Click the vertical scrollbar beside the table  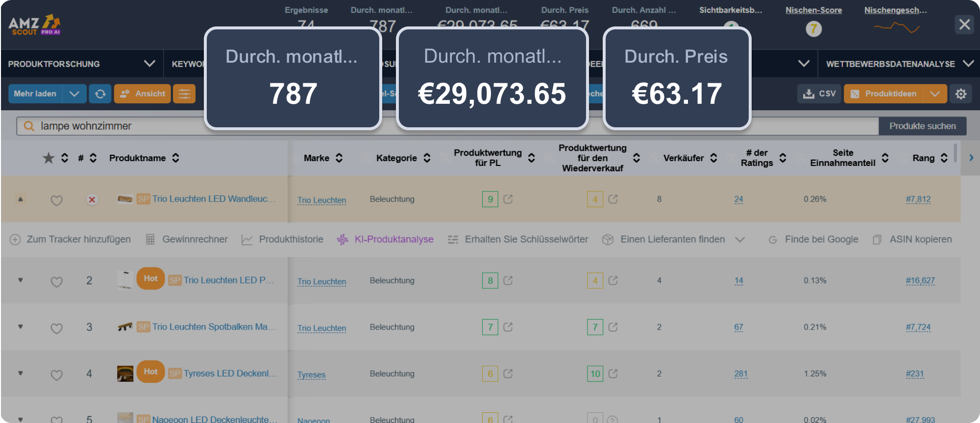(x=955, y=153)
